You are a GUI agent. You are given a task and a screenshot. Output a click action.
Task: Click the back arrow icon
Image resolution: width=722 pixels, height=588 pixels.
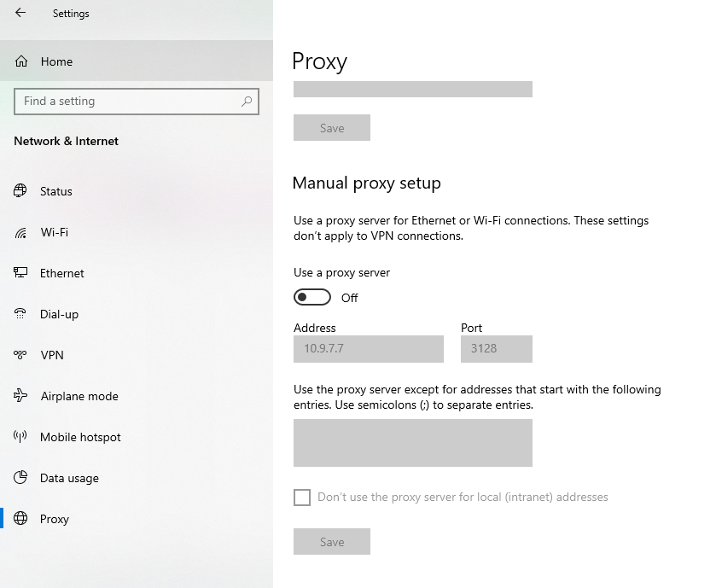point(20,13)
